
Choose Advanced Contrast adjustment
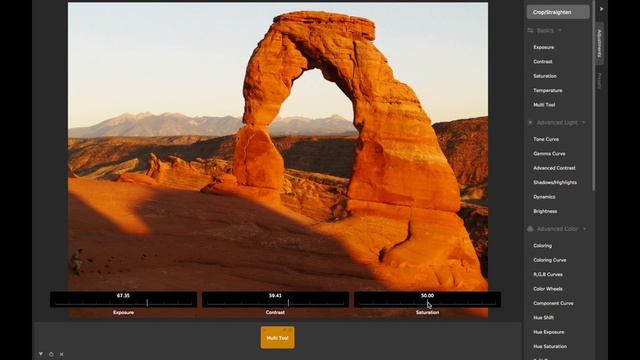[x=554, y=168]
